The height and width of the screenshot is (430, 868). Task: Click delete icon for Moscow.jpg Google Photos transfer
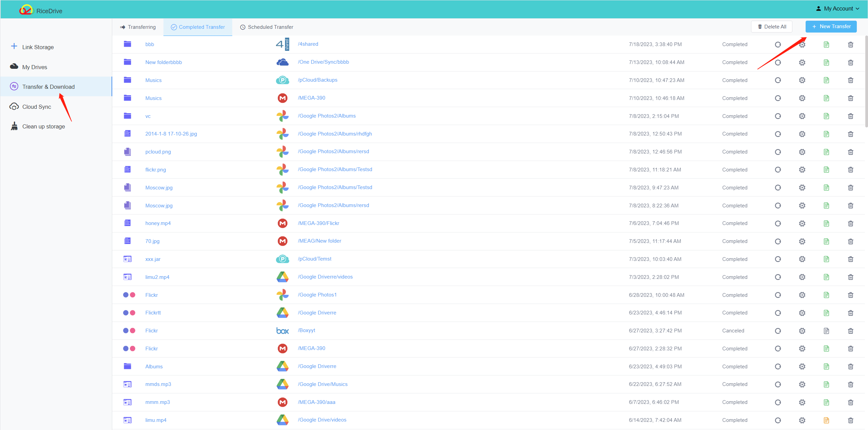(x=851, y=188)
